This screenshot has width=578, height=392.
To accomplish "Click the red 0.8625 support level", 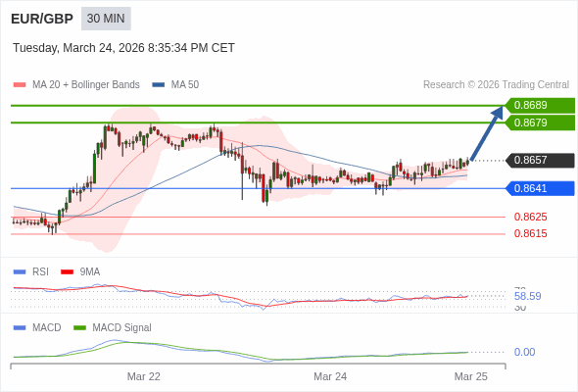I will 530,217.
